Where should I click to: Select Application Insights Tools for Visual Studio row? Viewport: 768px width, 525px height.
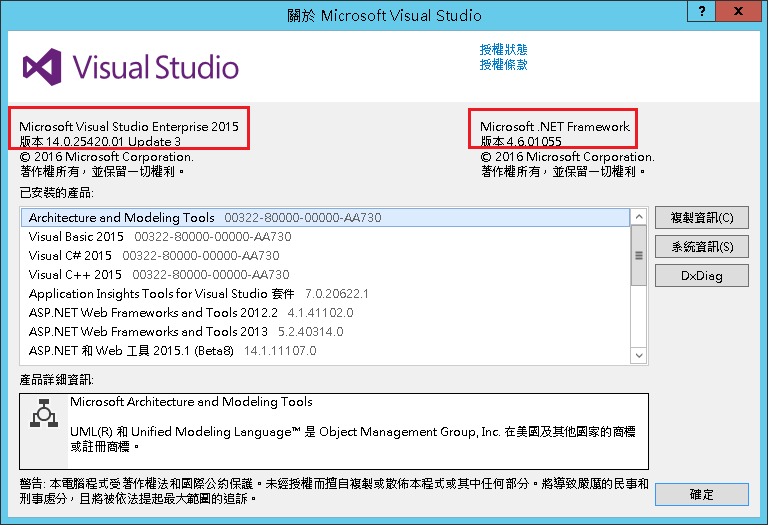[325, 294]
